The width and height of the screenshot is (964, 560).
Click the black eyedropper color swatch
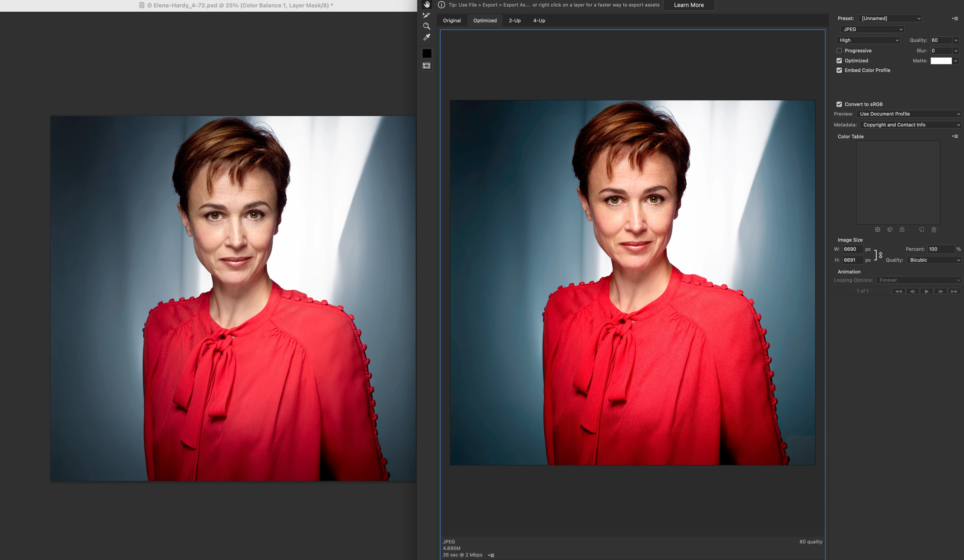pyautogui.click(x=427, y=53)
